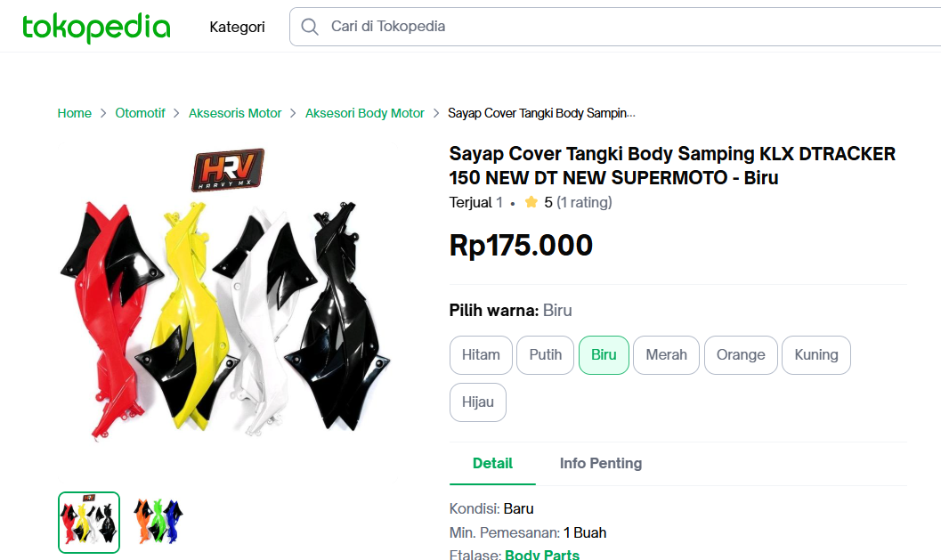Viewport: 941px width, 560px height.
Task: Show the second product thumbnail image
Action: coord(158,522)
